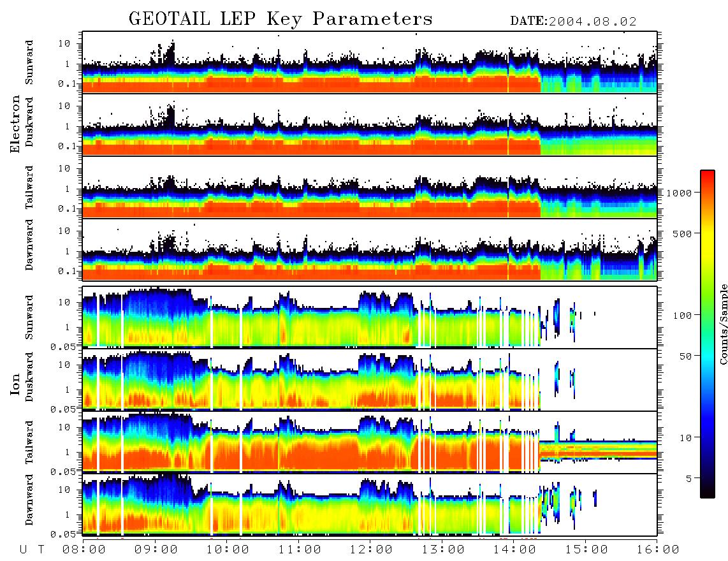This screenshot has width=728, height=561.
Task: Click the "14:00" time axis label
Action: (514, 550)
